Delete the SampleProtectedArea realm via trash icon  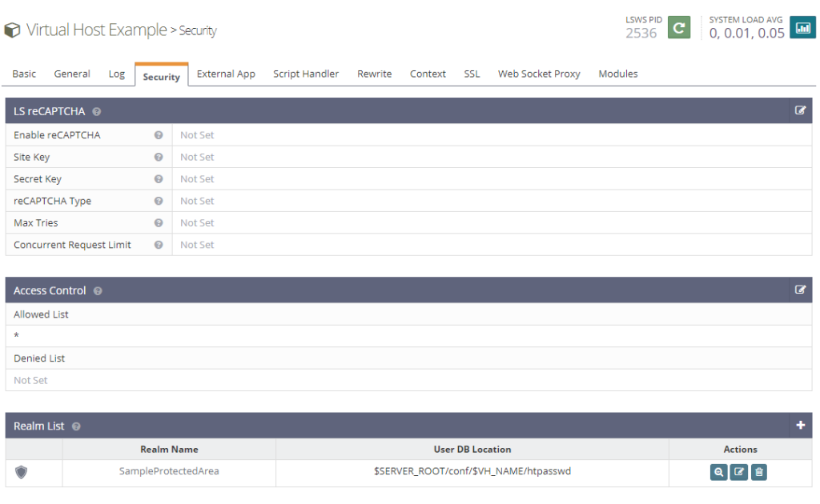[758, 472]
